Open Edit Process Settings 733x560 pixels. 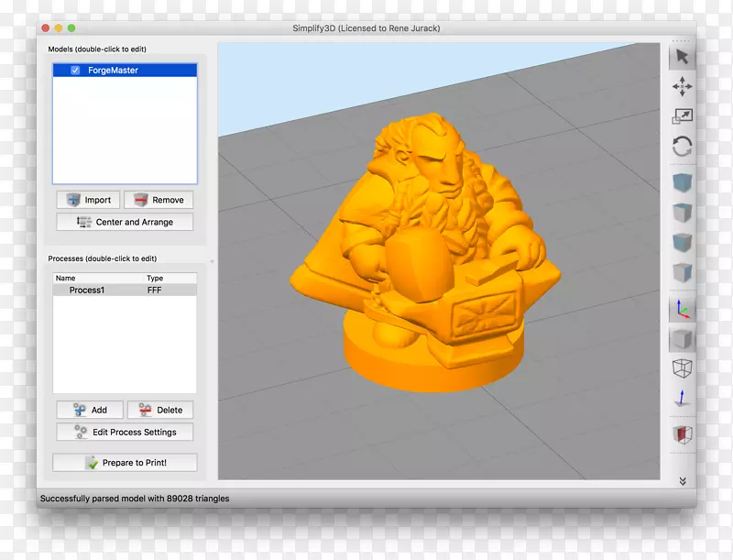pyautogui.click(x=125, y=432)
